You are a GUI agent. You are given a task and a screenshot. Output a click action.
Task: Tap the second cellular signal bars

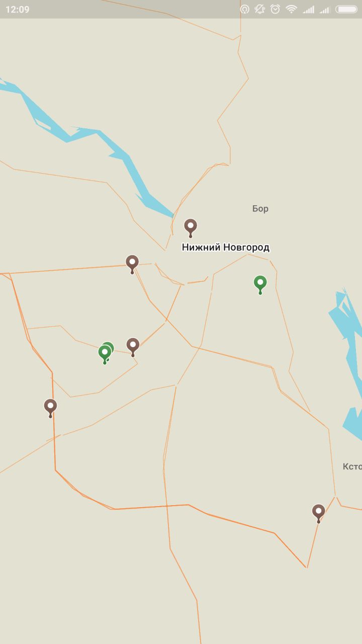pyautogui.click(x=325, y=9)
